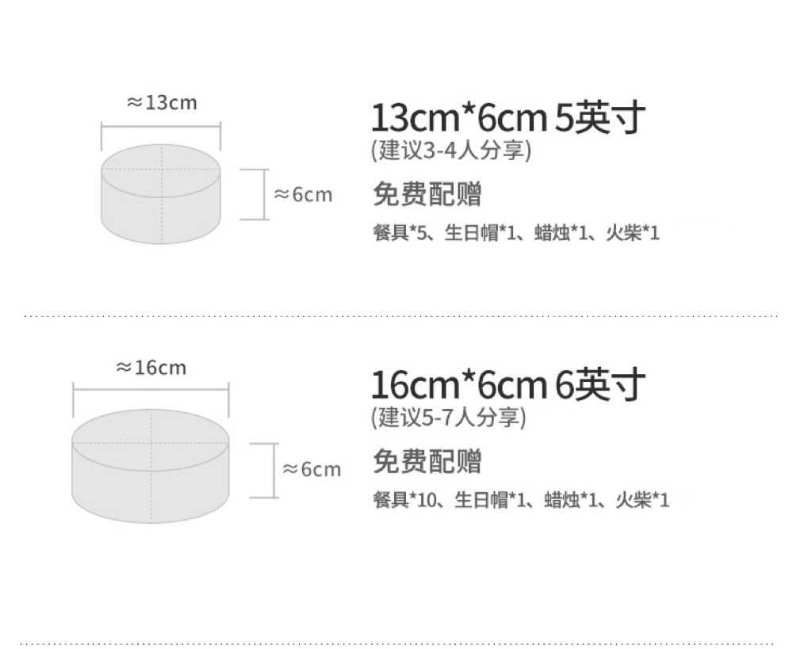Click the width bracket above the 16cm cake
Viewport: 812px width, 649px height.
[151, 390]
